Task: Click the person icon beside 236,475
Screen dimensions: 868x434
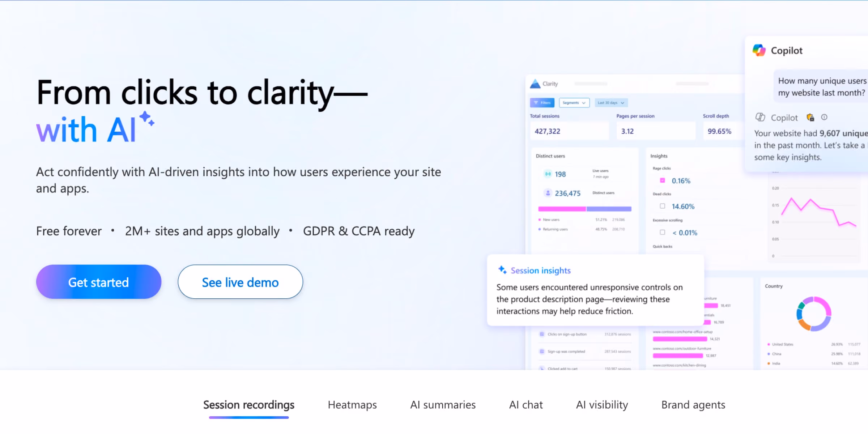Action: [548, 193]
